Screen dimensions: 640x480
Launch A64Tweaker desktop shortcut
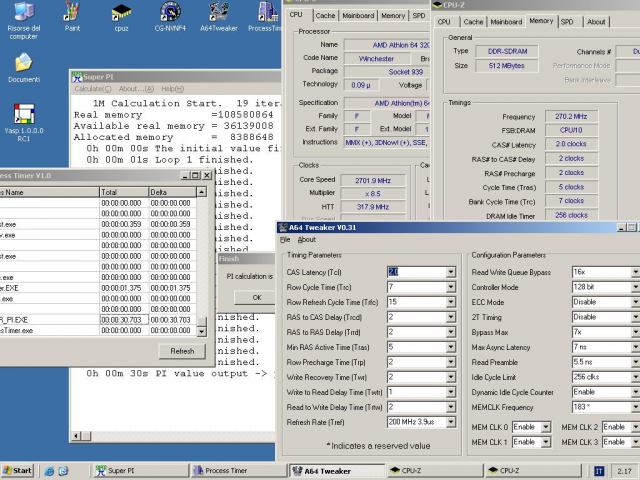point(219,18)
